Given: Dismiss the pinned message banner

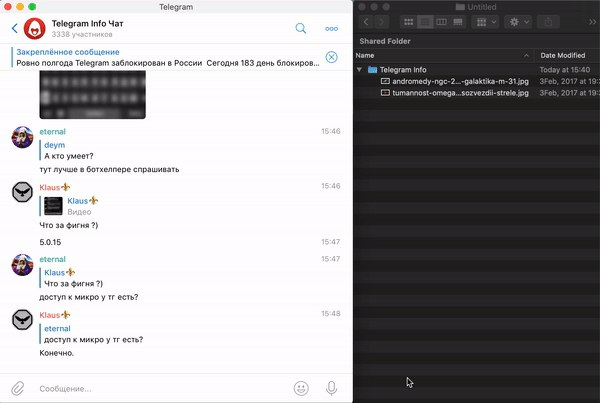Looking at the screenshot, I should pyautogui.click(x=331, y=57).
